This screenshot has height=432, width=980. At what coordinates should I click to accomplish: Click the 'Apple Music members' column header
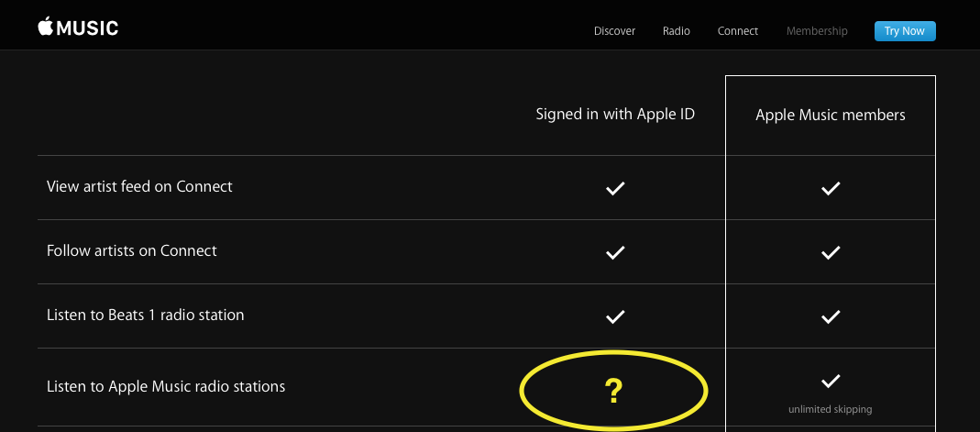(830, 115)
